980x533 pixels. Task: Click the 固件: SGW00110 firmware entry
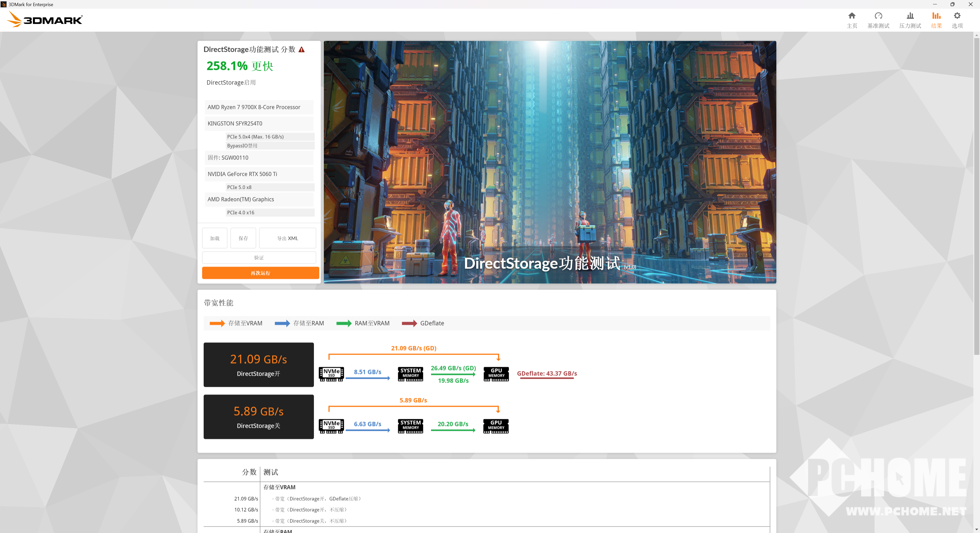(x=259, y=158)
